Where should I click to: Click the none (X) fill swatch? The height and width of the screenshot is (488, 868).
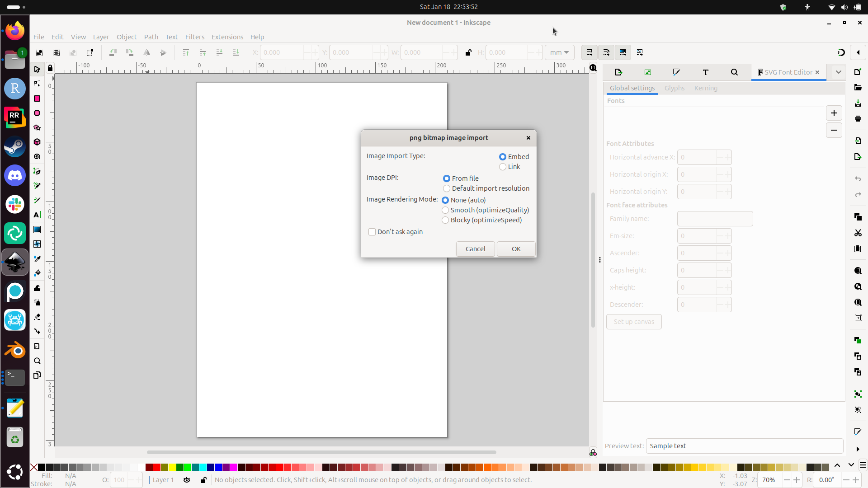click(34, 467)
